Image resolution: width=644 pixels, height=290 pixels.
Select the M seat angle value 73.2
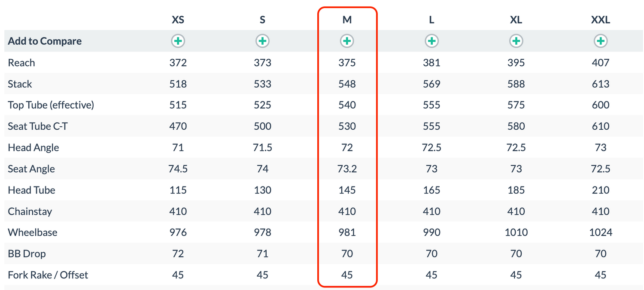click(347, 169)
